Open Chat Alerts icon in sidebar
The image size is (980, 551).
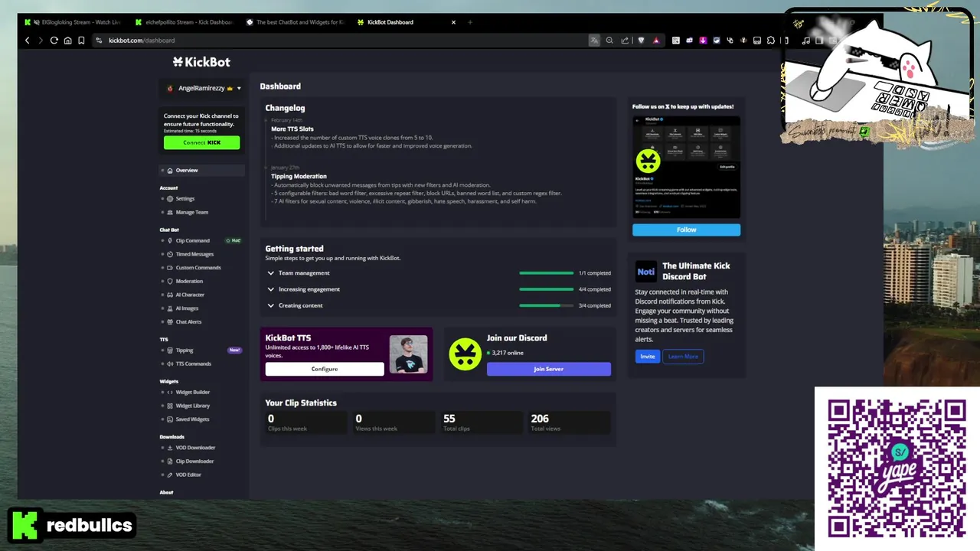click(170, 321)
